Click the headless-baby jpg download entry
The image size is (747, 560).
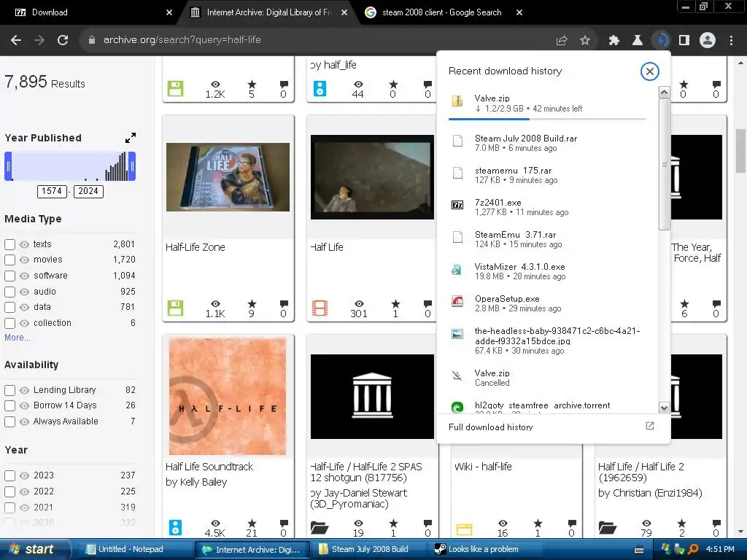[x=548, y=341]
